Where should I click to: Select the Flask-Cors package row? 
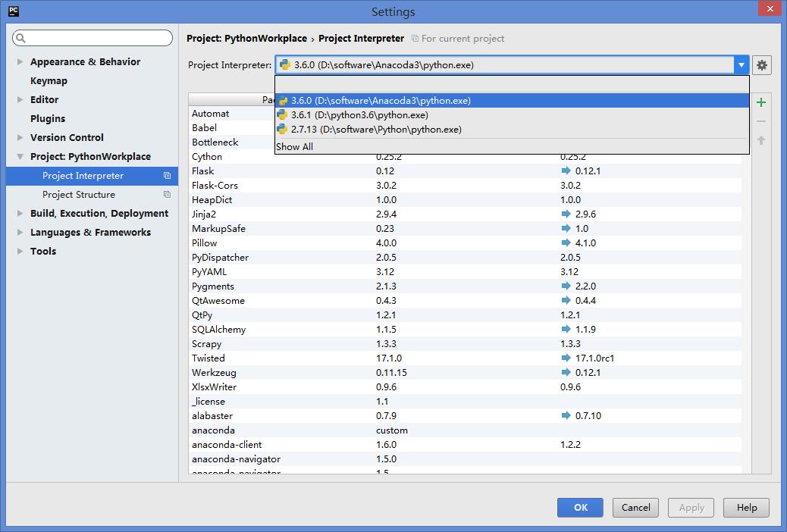click(x=465, y=186)
